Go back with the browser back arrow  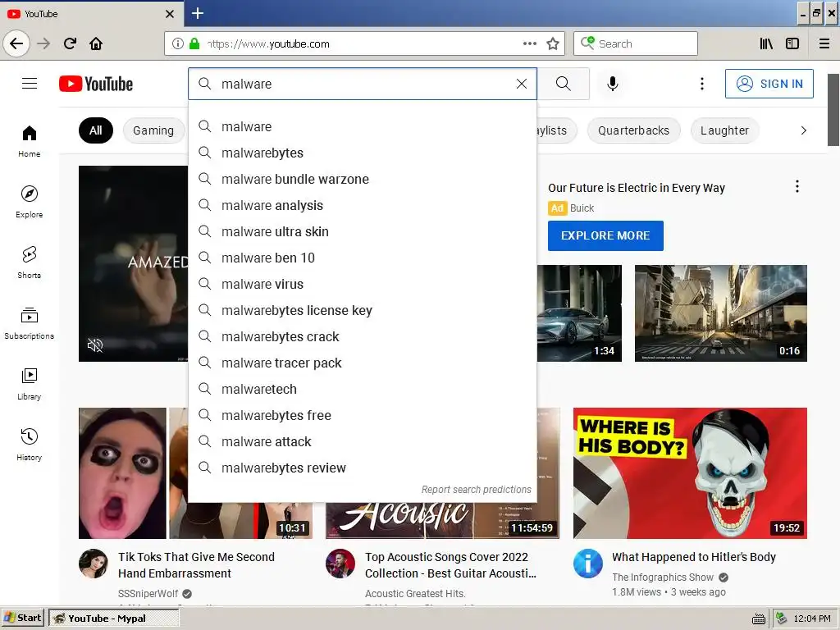(16, 43)
